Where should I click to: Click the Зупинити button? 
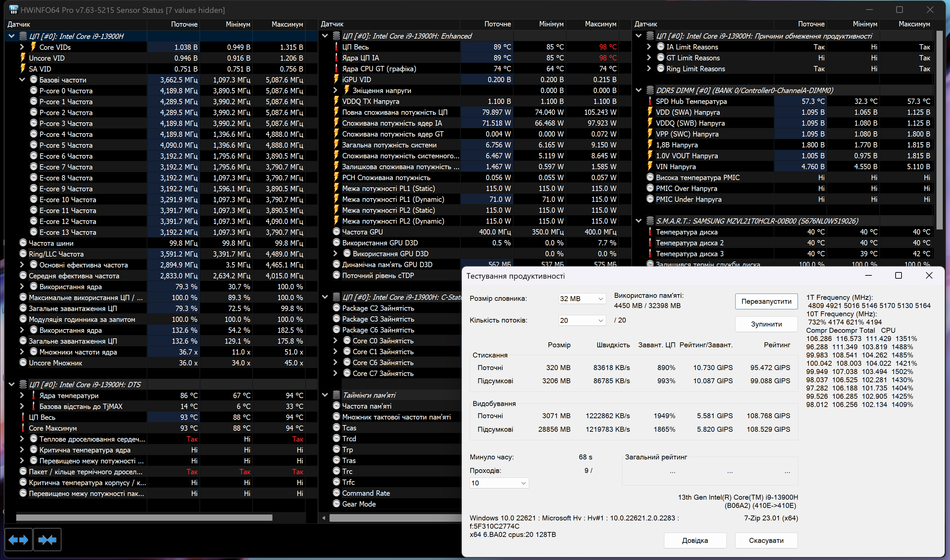tap(766, 324)
